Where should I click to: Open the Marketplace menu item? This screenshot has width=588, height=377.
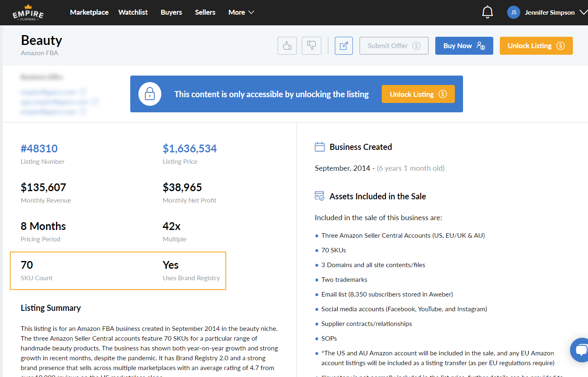(x=89, y=12)
